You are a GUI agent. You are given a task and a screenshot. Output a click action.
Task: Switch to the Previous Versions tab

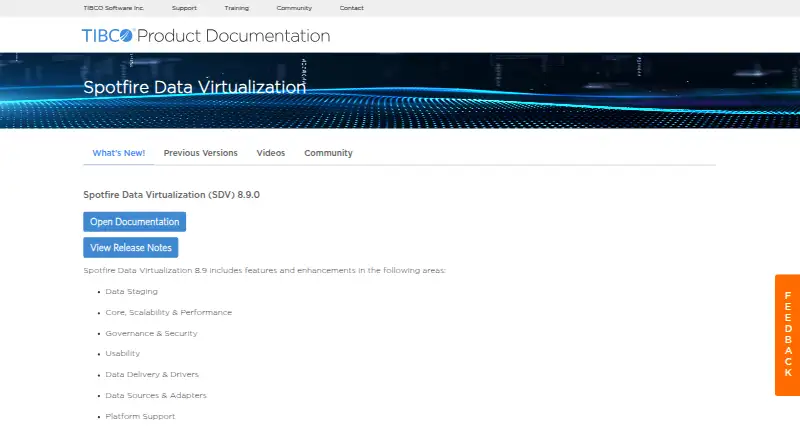pyautogui.click(x=201, y=153)
